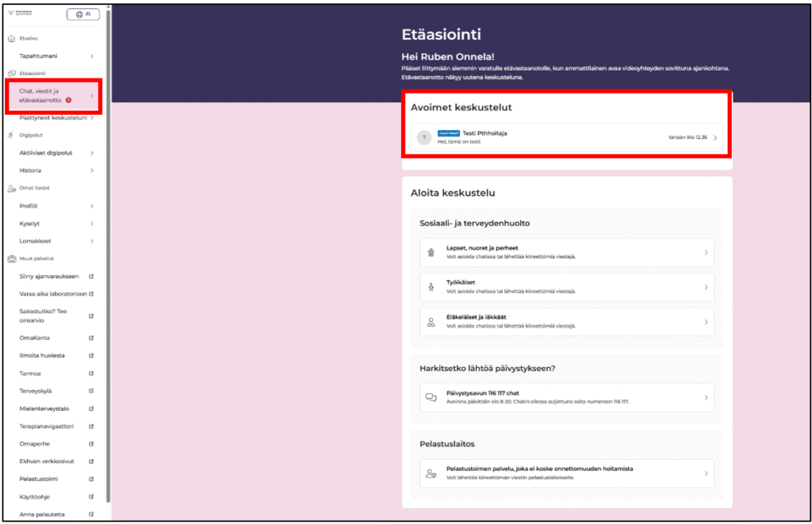Image resolution: width=812 pixels, height=524 pixels.
Task: Click the Etusivu home icon
Action: point(11,38)
